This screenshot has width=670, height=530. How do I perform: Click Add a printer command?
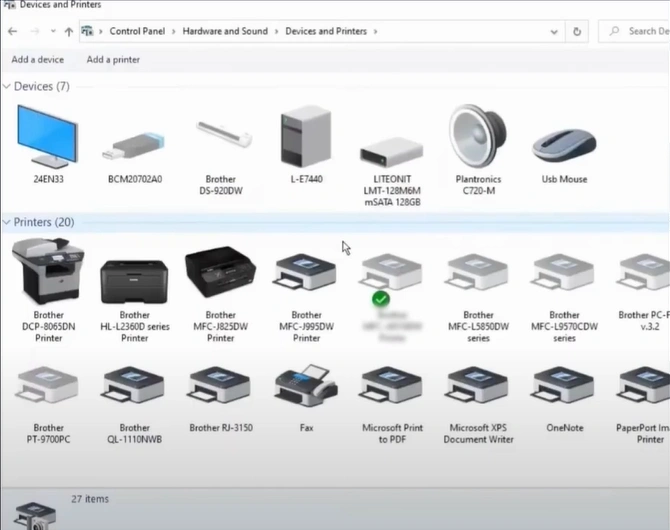click(113, 60)
